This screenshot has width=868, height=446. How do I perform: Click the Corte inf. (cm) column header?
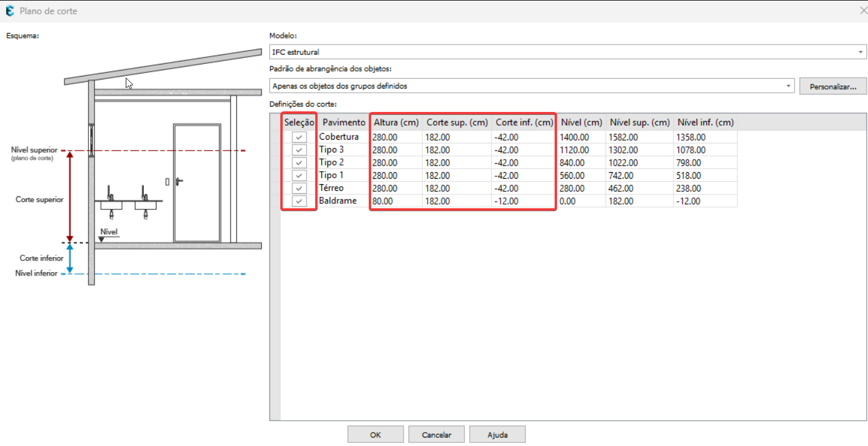523,122
